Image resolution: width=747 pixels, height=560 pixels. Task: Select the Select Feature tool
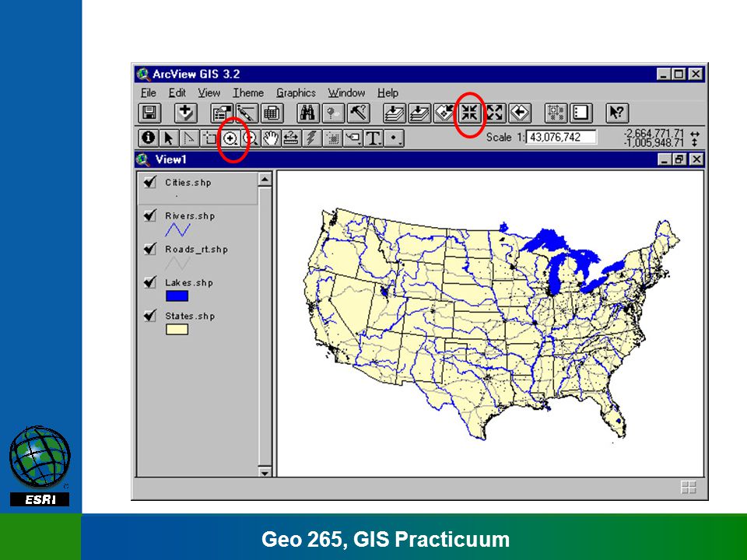(209, 138)
